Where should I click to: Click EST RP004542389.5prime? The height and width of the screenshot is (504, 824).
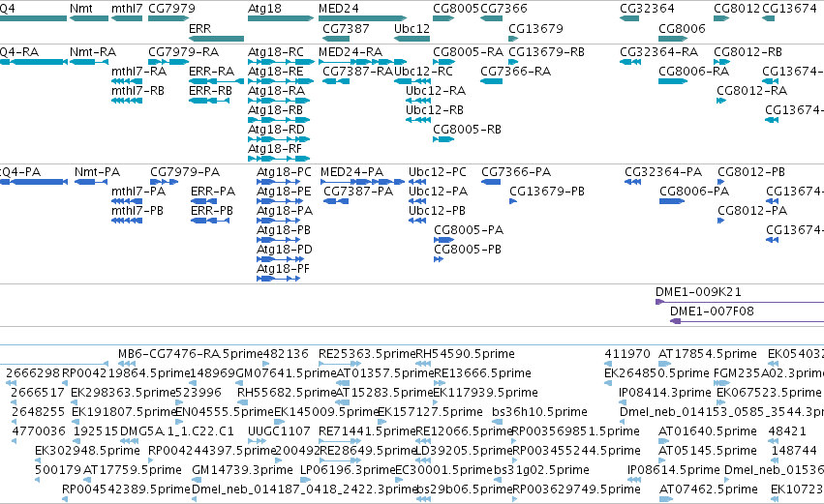65,499
